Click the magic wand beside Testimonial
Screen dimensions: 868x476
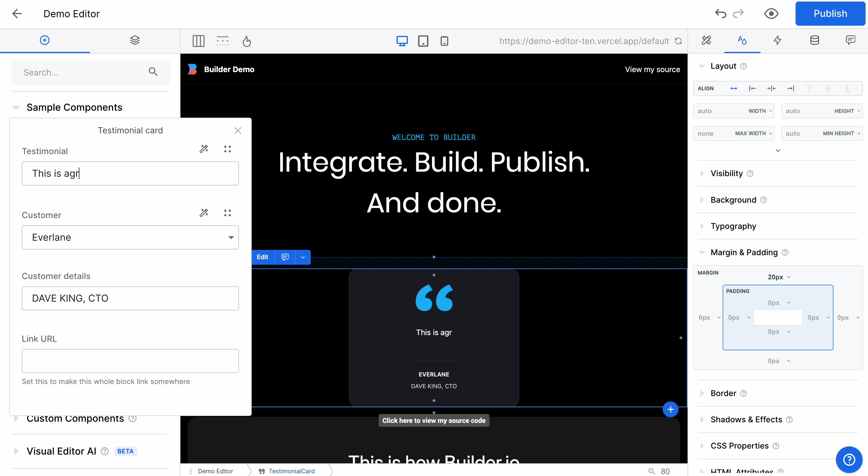[204, 149]
